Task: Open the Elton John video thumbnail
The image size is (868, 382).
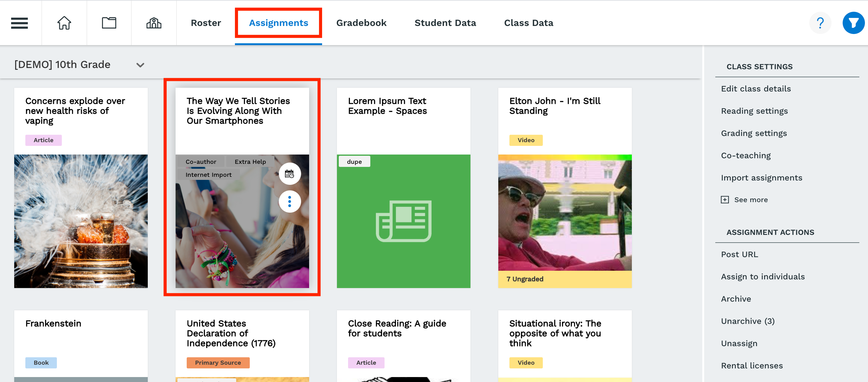Action: point(565,213)
